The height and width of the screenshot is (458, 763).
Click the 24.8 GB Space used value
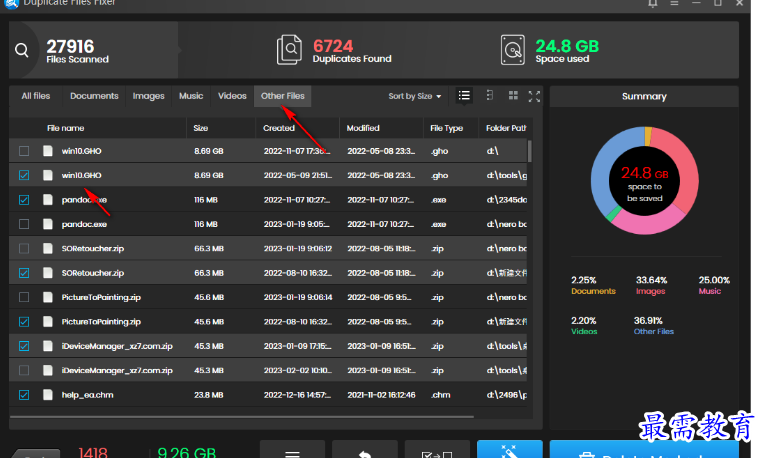coord(567,46)
